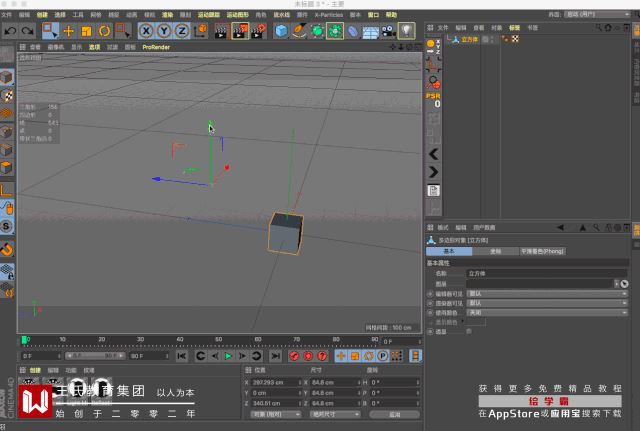
Task: Switch to 基本 attributes tab
Action: (449, 251)
